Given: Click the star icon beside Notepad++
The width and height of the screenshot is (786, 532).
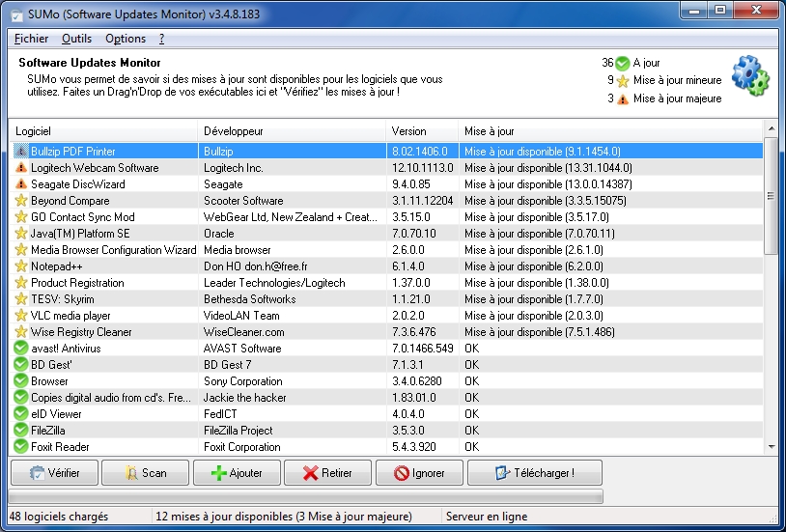Looking at the screenshot, I should click(20, 266).
